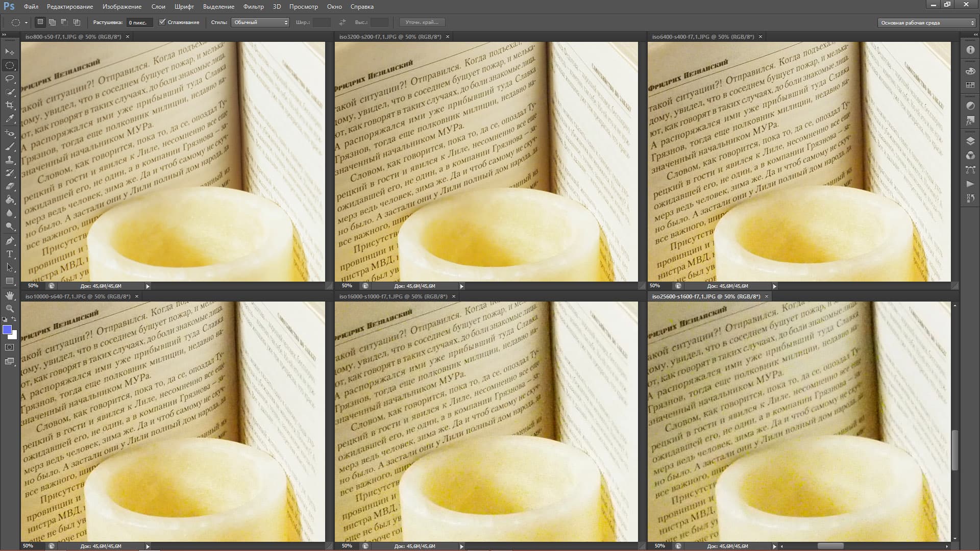The height and width of the screenshot is (551, 980).
Task: Open the Стиль dropdown
Action: tap(260, 22)
